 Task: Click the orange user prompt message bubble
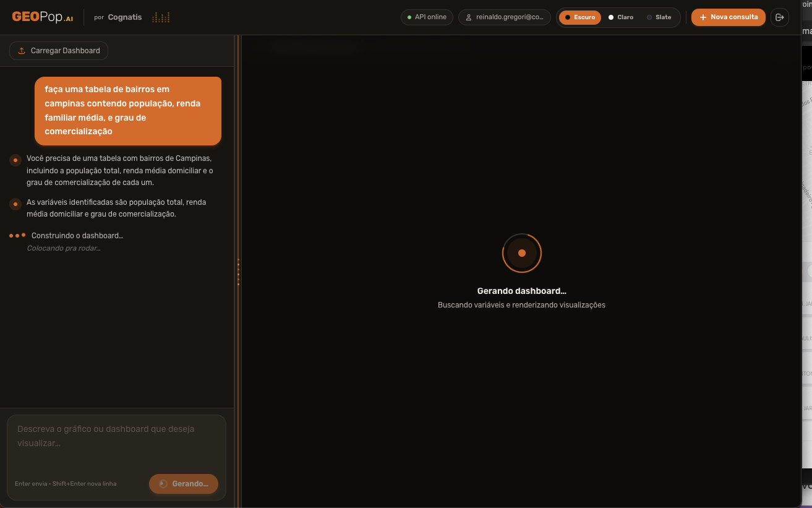(x=128, y=111)
